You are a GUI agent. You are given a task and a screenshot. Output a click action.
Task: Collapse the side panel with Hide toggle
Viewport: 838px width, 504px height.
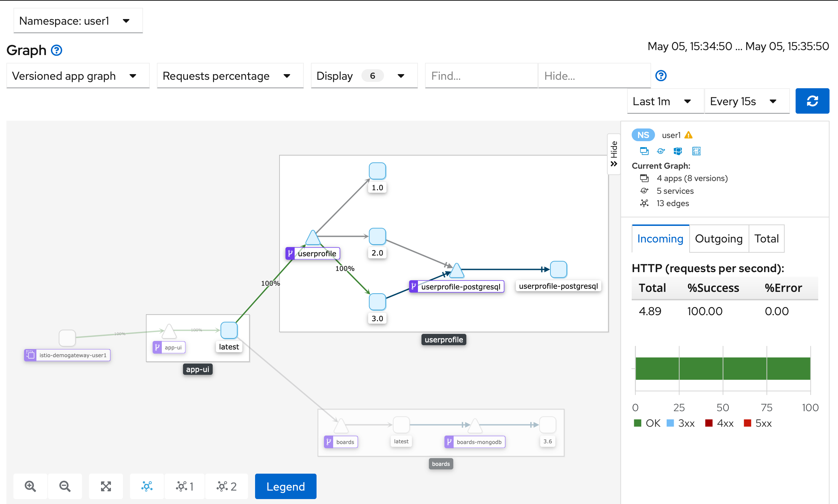click(614, 154)
